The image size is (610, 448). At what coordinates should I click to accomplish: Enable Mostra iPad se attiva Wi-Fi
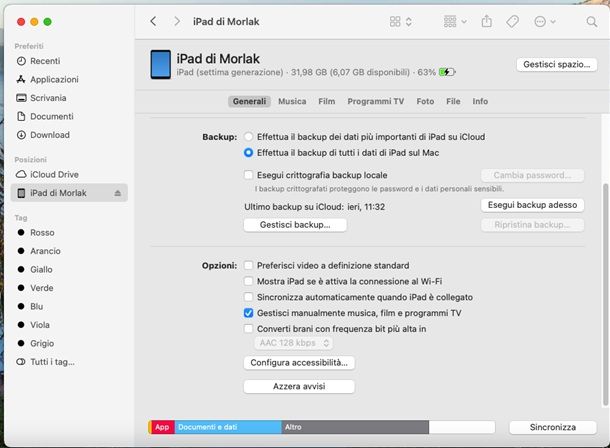coord(248,281)
